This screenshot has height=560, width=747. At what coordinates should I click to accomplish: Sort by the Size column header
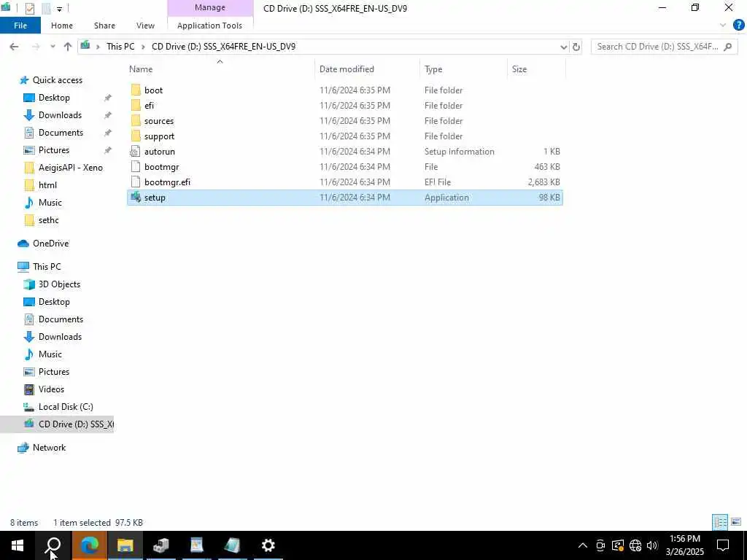[x=519, y=69]
